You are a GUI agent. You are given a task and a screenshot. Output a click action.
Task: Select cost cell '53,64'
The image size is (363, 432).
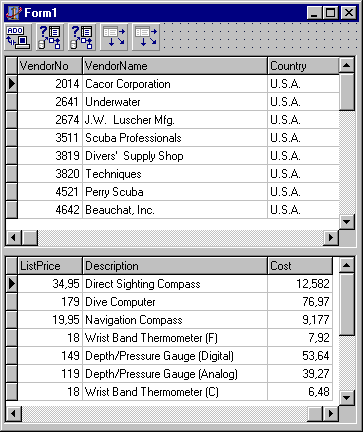[300, 356]
